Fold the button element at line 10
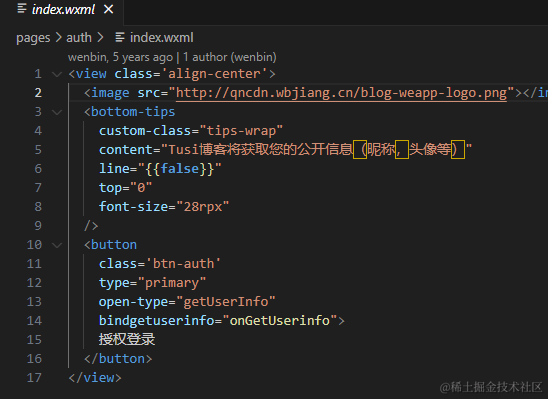The height and width of the screenshot is (399, 548). click(57, 245)
